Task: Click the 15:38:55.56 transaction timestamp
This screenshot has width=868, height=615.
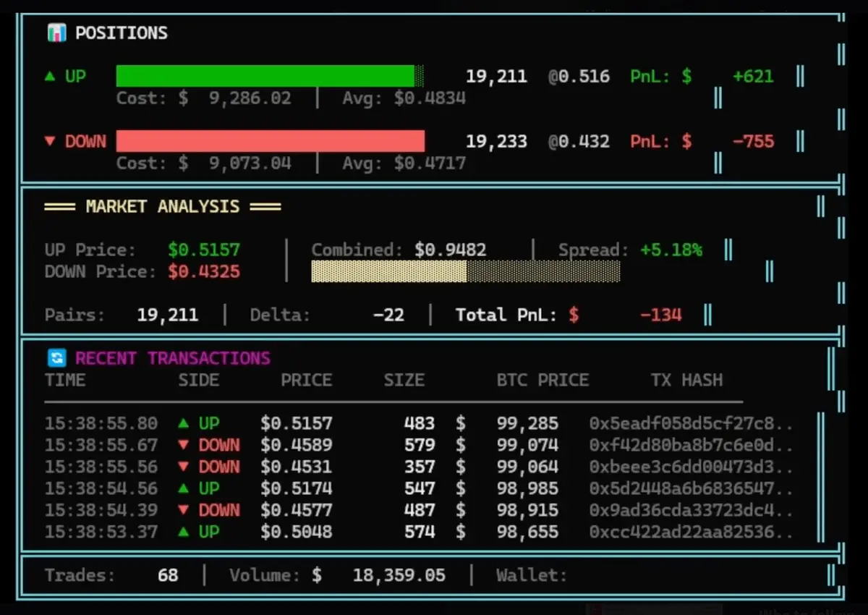Action: 101,467
